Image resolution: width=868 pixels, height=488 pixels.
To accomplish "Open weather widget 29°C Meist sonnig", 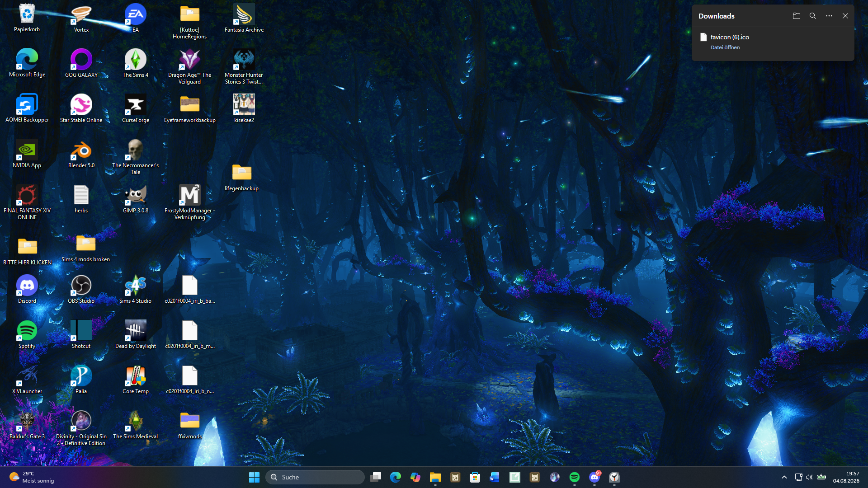I will point(32,477).
